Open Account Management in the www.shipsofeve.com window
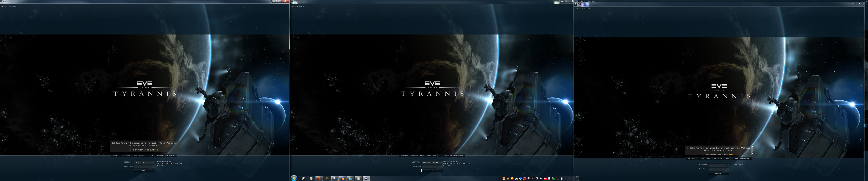Image resolution: width=868 pixels, height=181 pixels. point(454,156)
